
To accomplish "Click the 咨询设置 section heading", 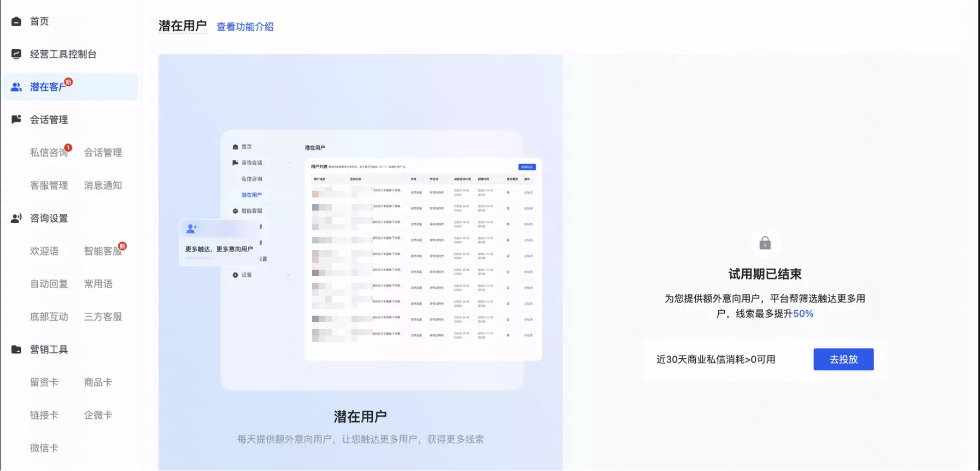I will pos(49,218).
